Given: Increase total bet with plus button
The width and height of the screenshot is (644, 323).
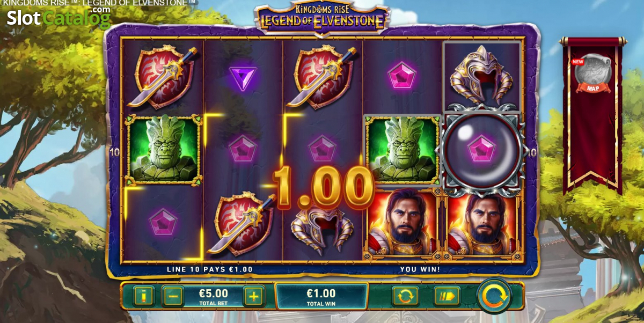Looking at the screenshot, I should (x=254, y=296).
